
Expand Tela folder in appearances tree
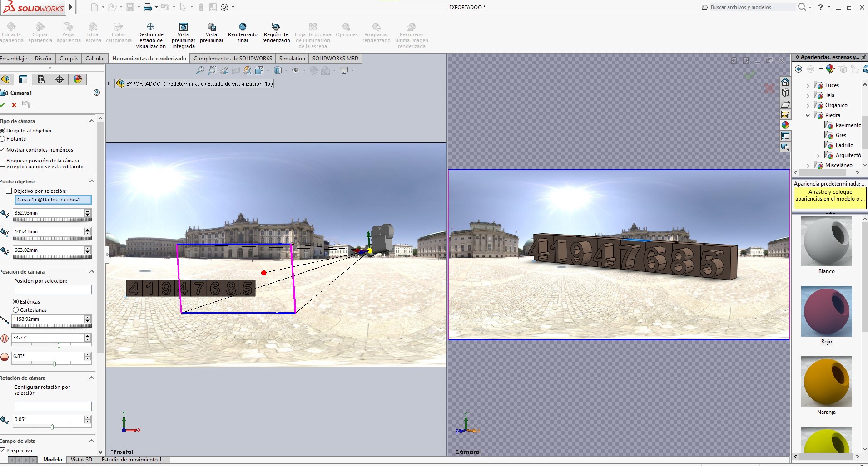pos(808,95)
